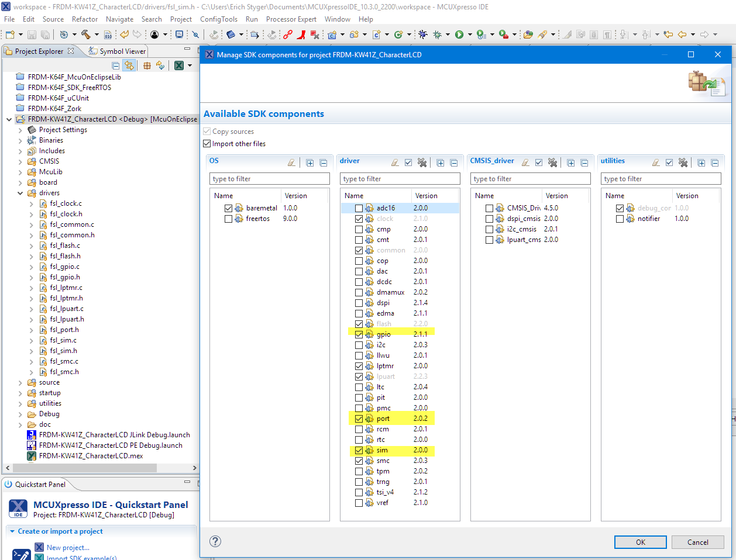The width and height of the screenshot is (736, 560).
Task: Deselect all driver components via the X icon
Action: (x=422, y=163)
